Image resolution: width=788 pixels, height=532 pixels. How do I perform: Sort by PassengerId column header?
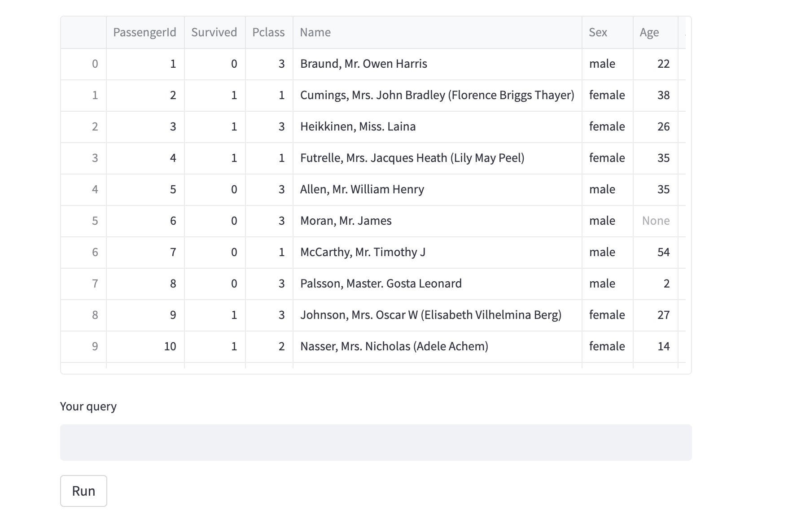pos(144,32)
